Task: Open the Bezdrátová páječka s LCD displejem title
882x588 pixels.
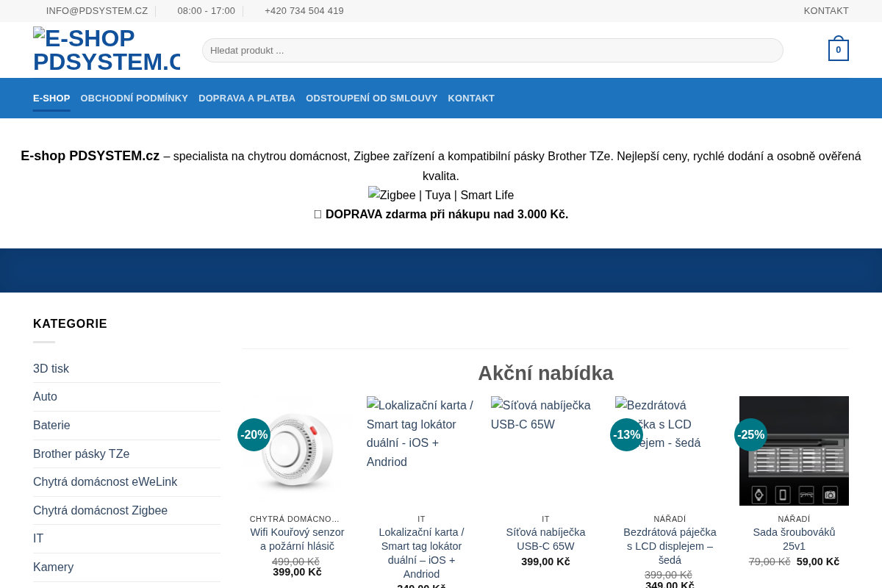Action: (x=670, y=546)
